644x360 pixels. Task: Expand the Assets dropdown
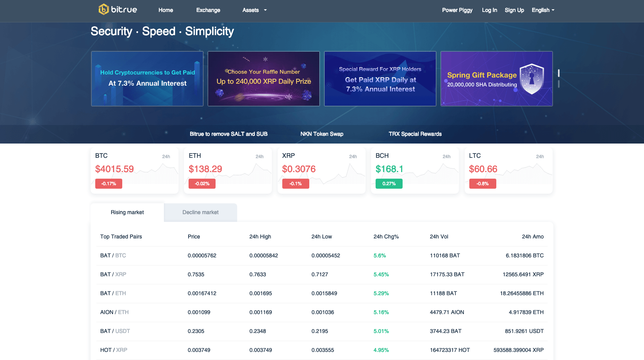coord(255,10)
